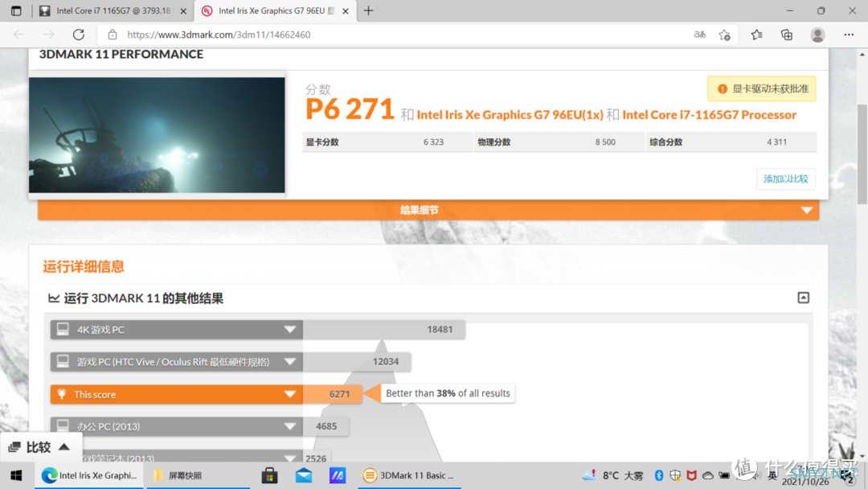Close the Intel Iris Xe Graphics tab
The height and width of the screenshot is (489, 868).
346,11
